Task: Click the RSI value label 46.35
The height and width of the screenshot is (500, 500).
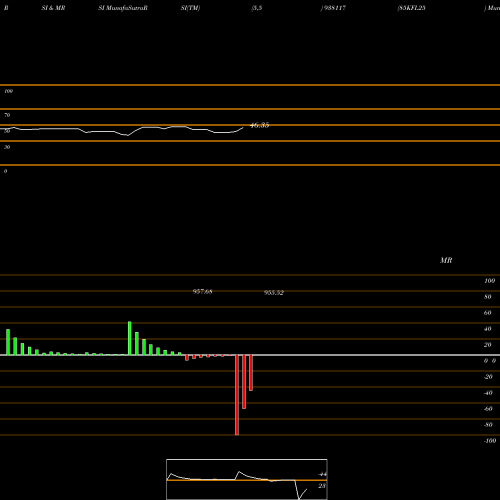Action: pyautogui.click(x=260, y=125)
